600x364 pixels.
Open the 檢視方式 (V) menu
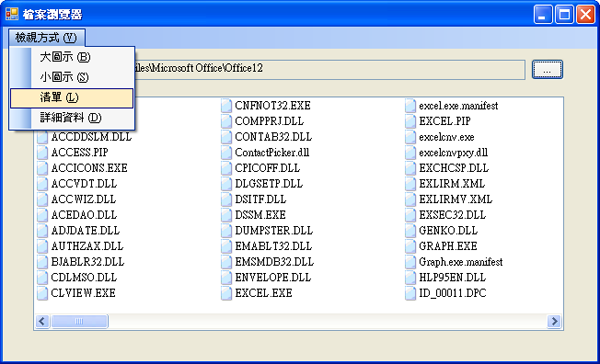46,38
